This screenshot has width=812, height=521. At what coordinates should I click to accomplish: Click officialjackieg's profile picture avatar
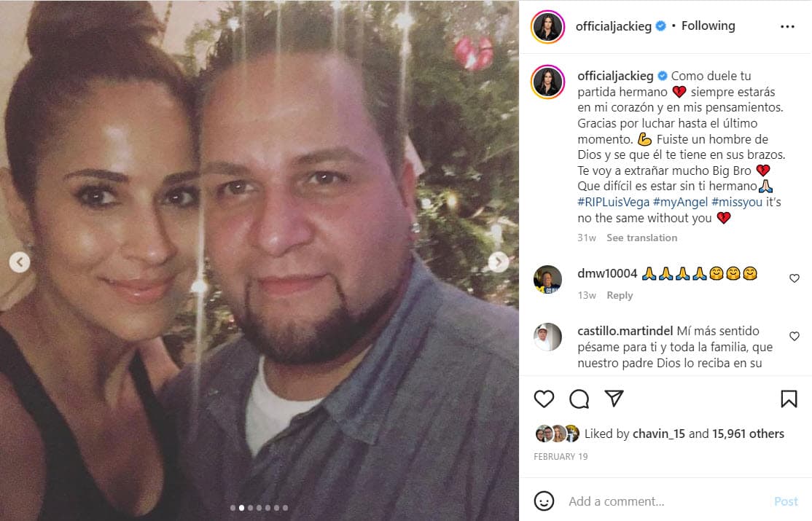click(547, 26)
